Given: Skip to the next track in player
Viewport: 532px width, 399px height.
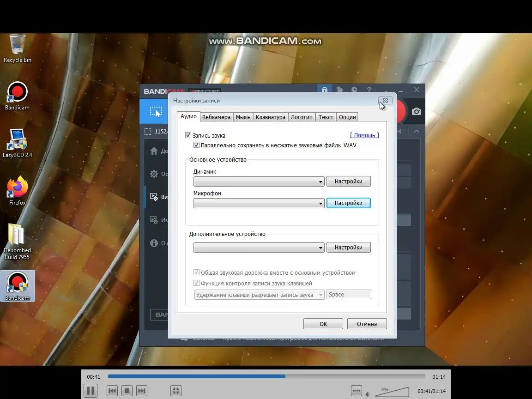Looking at the screenshot, I should [x=142, y=391].
